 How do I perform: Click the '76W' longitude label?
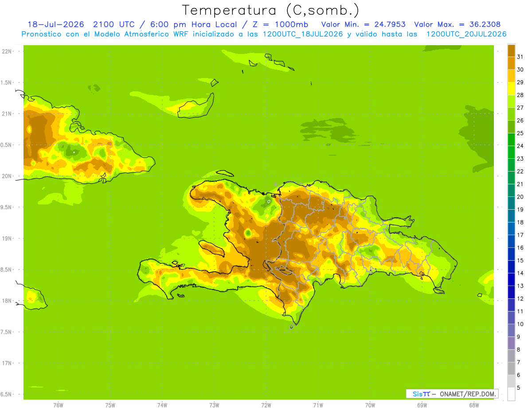click(x=58, y=405)
